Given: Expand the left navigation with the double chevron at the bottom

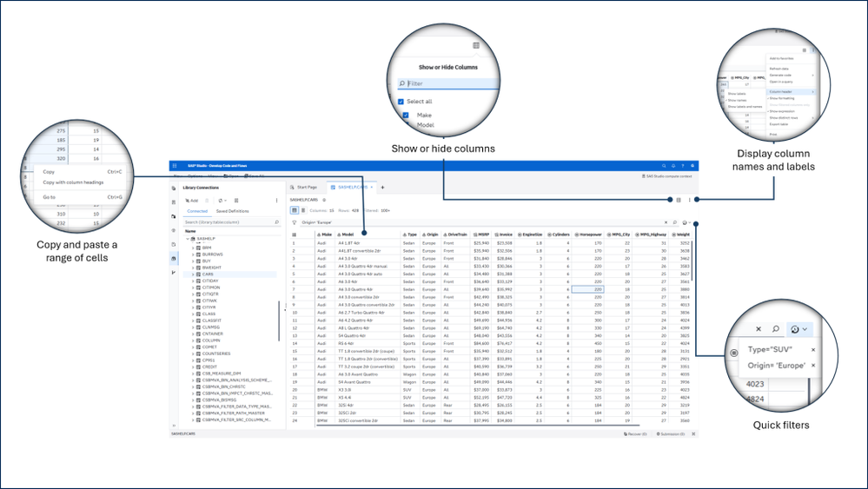Looking at the screenshot, I should click(173, 426).
